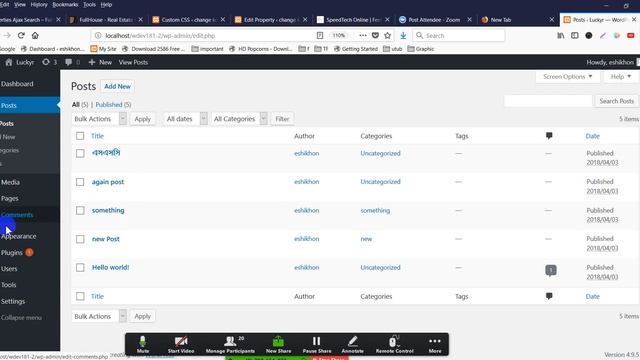
Task: Open Remote Control in Zoom toolbar
Action: 394,344
